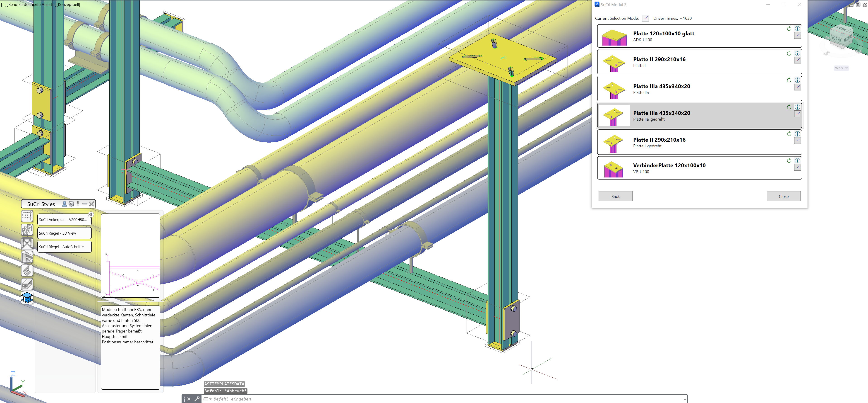Open SuCri Styles gear settings
This screenshot has width=868, height=403.
click(x=72, y=204)
